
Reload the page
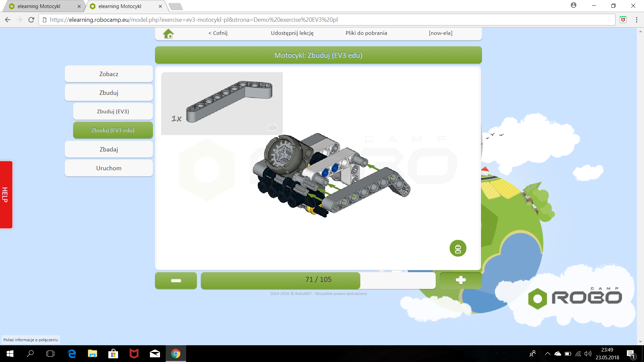[31, 20]
